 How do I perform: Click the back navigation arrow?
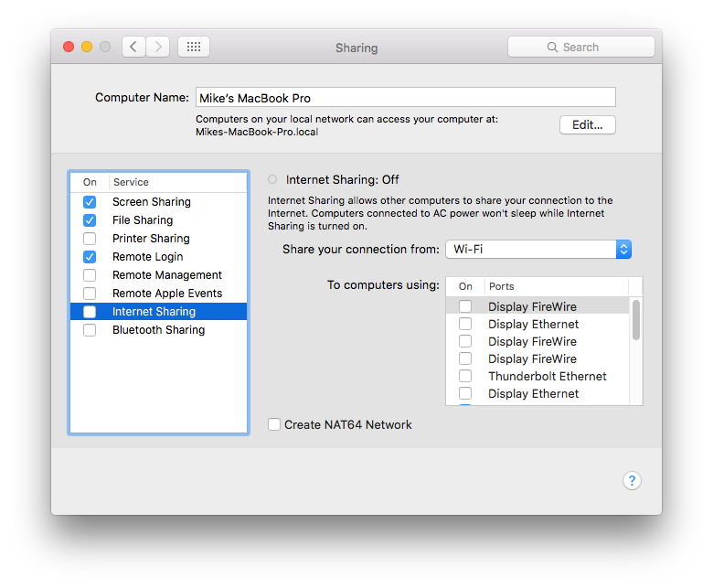pyautogui.click(x=134, y=47)
